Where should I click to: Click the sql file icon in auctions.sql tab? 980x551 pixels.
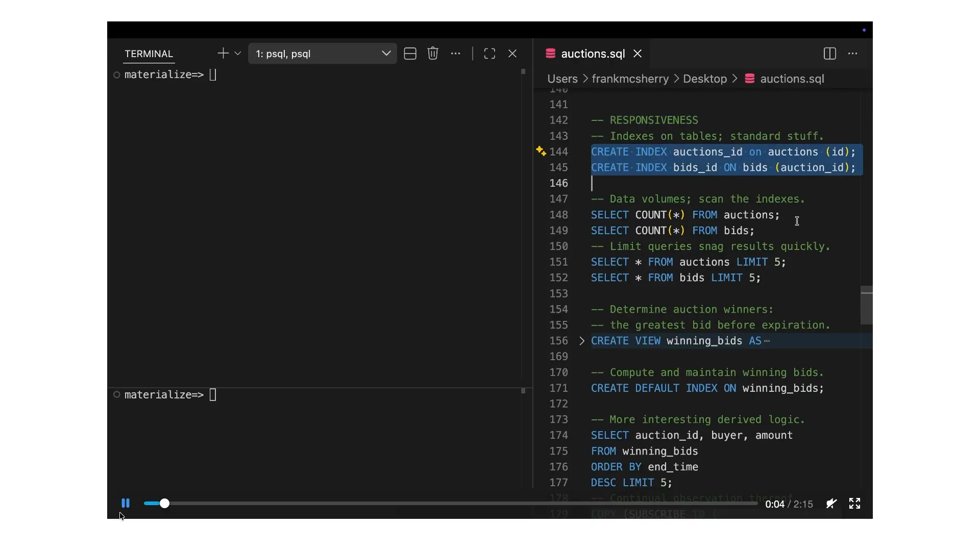[x=550, y=54]
